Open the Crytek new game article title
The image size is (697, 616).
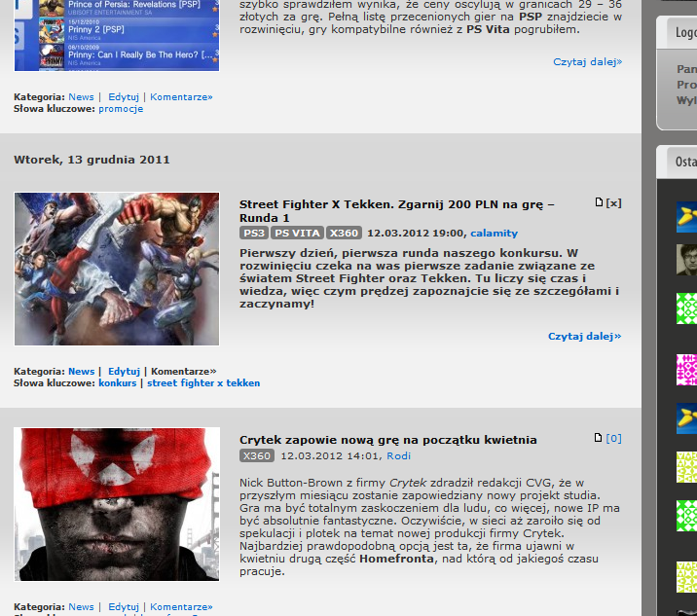tap(387, 440)
